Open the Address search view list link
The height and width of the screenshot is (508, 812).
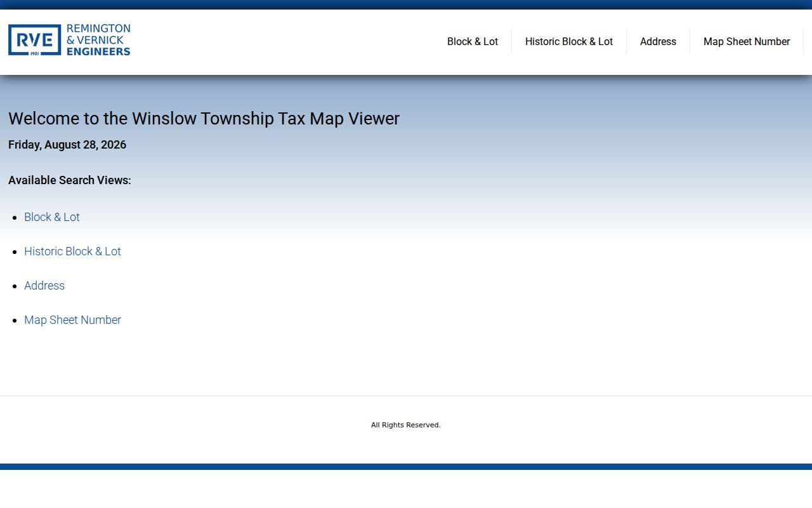pos(44,286)
